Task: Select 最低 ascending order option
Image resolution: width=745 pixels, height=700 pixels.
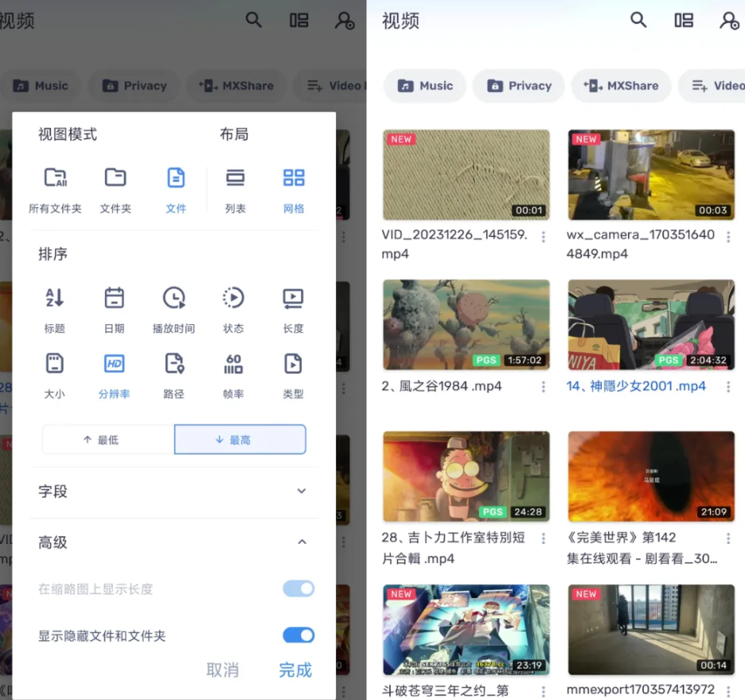Action: [108, 440]
